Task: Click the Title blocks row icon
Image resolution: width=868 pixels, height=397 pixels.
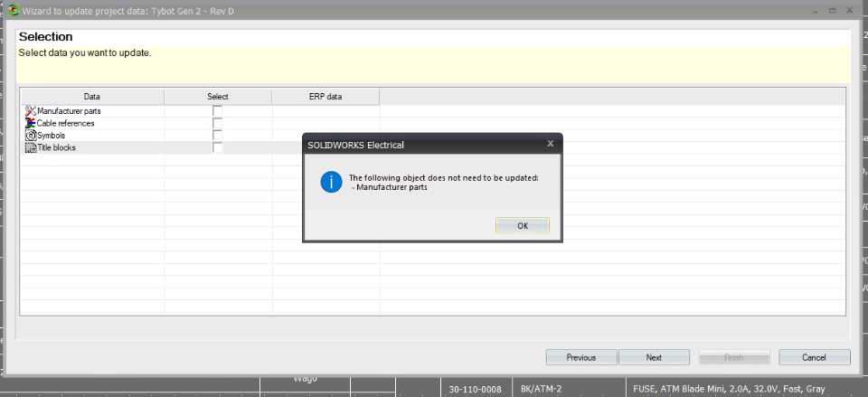Action: pos(31,147)
